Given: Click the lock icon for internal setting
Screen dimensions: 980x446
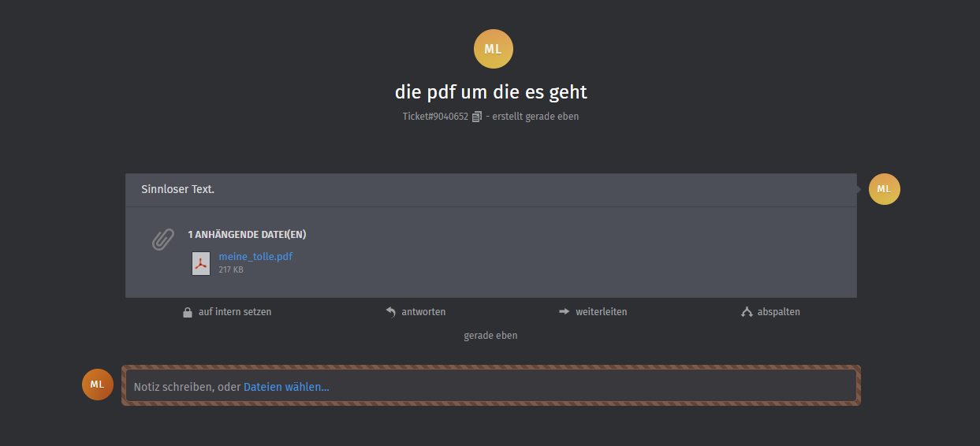Looking at the screenshot, I should coord(188,312).
